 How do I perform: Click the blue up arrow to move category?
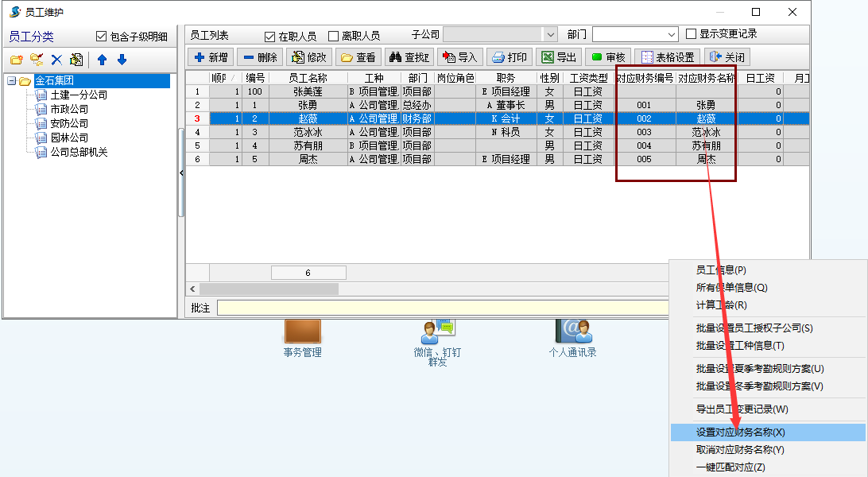click(101, 60)
